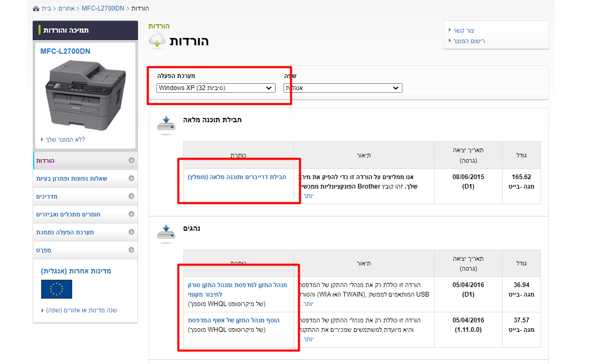590x364 pixels.
Task: Click the אחרים breadcrumb link
Action: click(x=66, y=8)
